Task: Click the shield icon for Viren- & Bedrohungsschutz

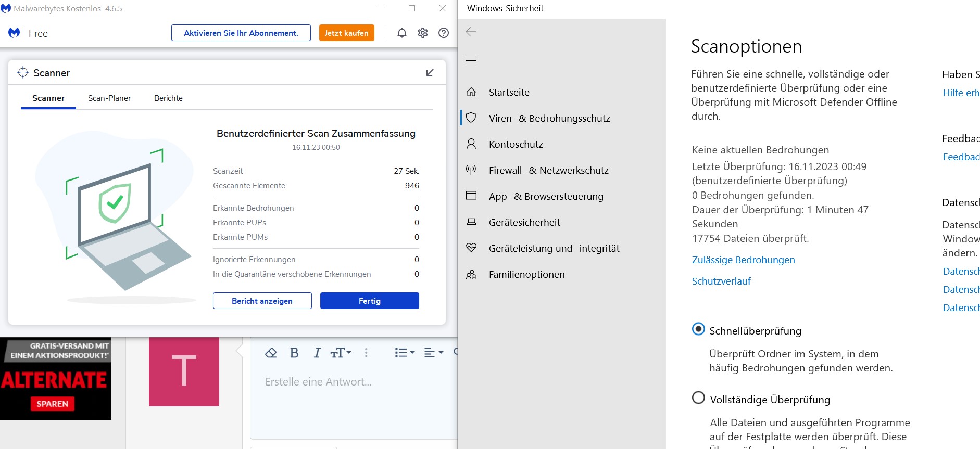Action: tap(471, 118)
